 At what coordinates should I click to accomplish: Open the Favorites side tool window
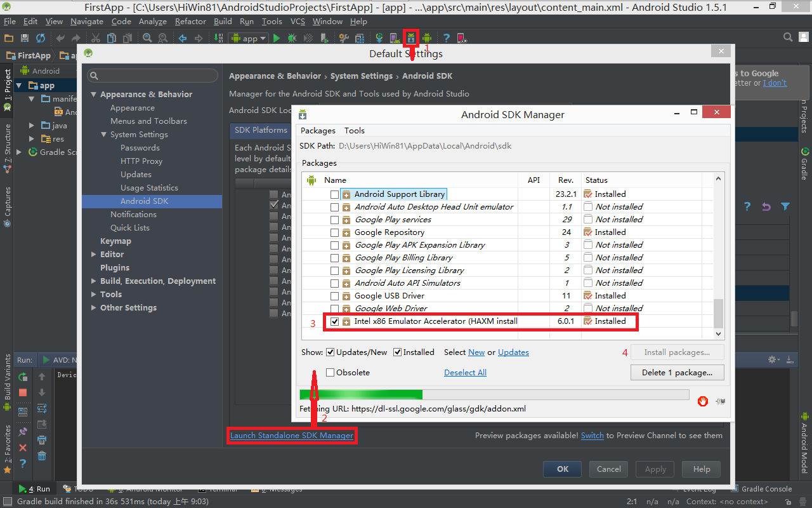[8, 450]
